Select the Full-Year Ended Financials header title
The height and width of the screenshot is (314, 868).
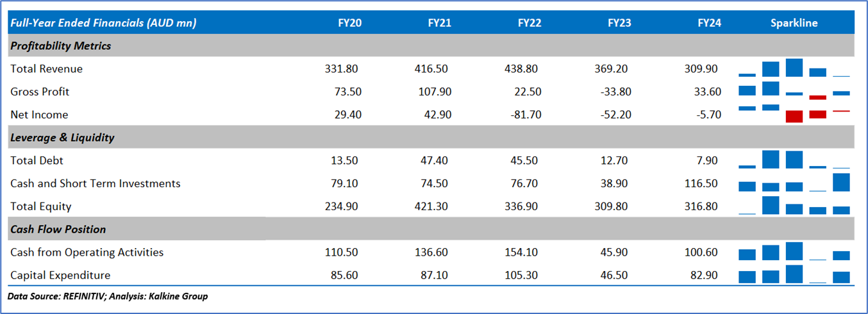(x=103, y=23)
